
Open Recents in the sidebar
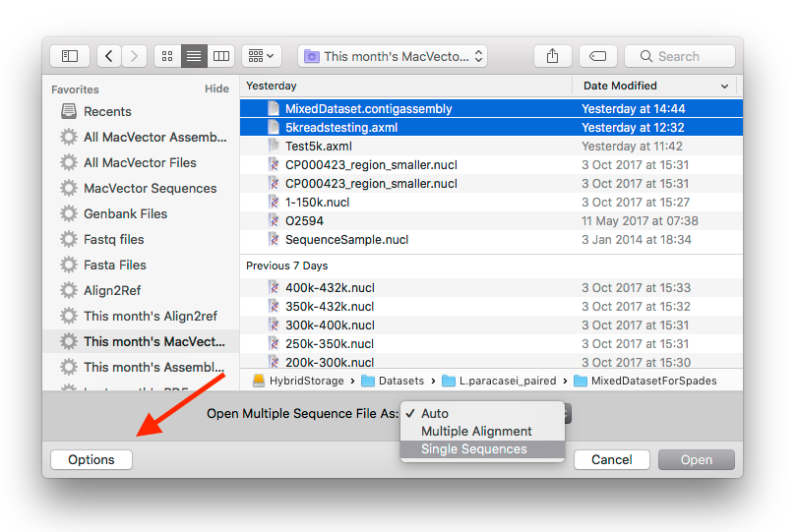point(107,112)
